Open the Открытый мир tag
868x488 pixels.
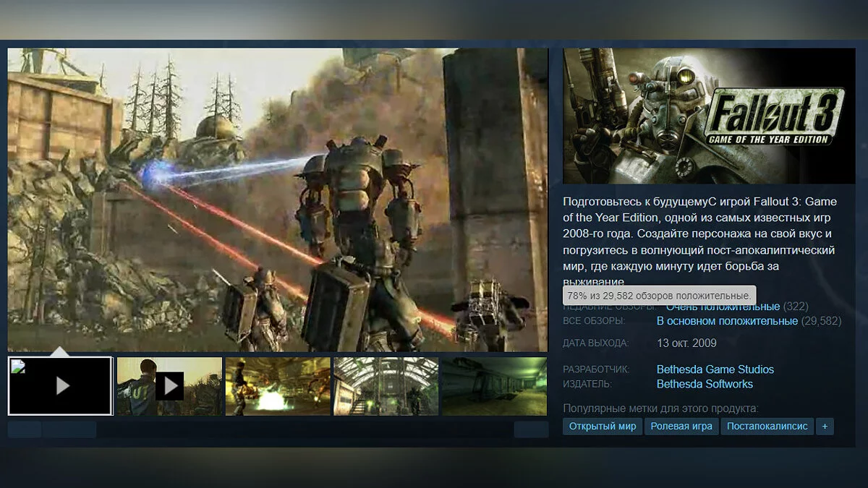coord(603,426)
